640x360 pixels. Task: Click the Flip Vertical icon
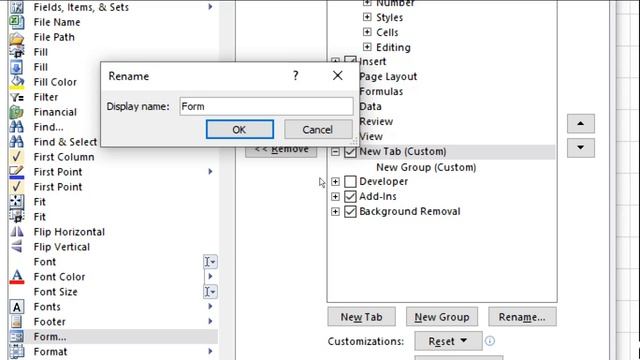16,247
